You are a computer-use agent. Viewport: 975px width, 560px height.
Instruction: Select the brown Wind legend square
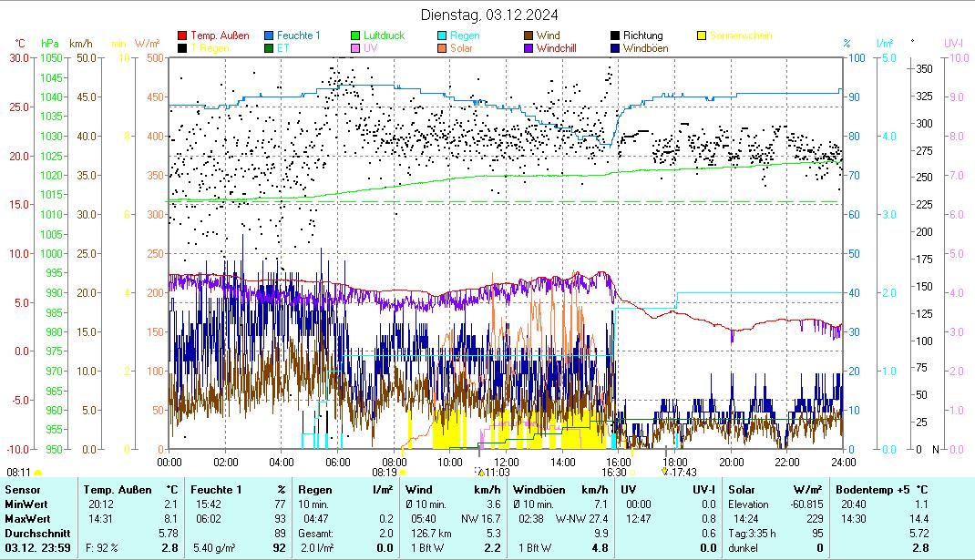(x=529, y=36)
